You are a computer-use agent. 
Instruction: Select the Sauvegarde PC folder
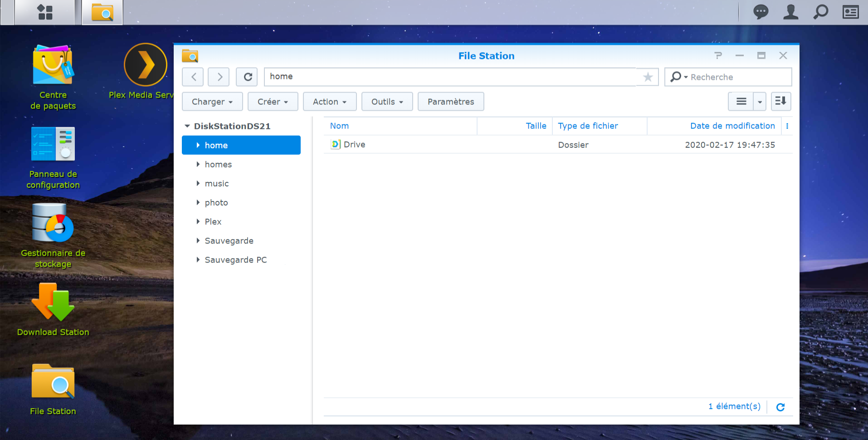235,260
